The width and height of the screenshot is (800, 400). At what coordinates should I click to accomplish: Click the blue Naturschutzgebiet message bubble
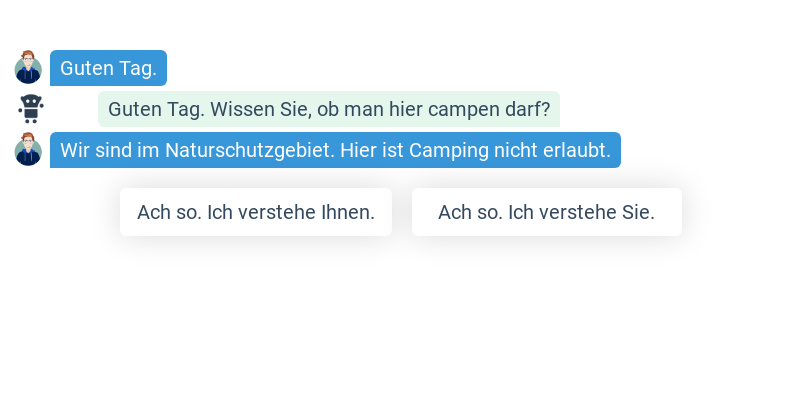(335, 150)
